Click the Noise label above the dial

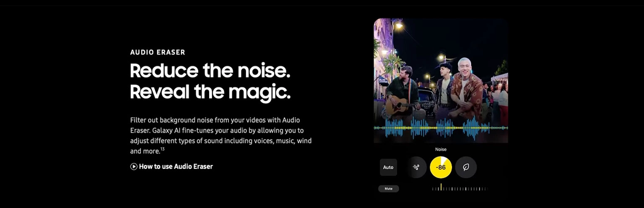tap(441, 149)
